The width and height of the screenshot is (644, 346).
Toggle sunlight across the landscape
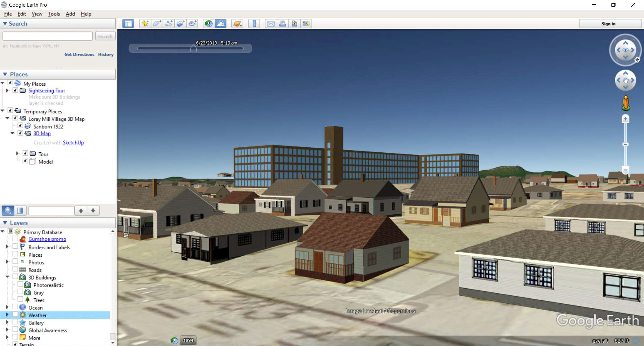(220, 23)
